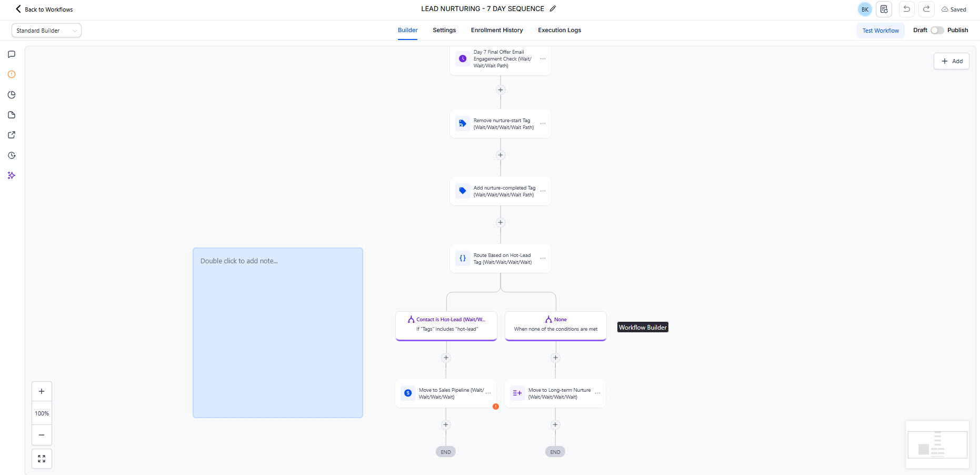Open the Execution Logs tab

(x=559, y=31)
